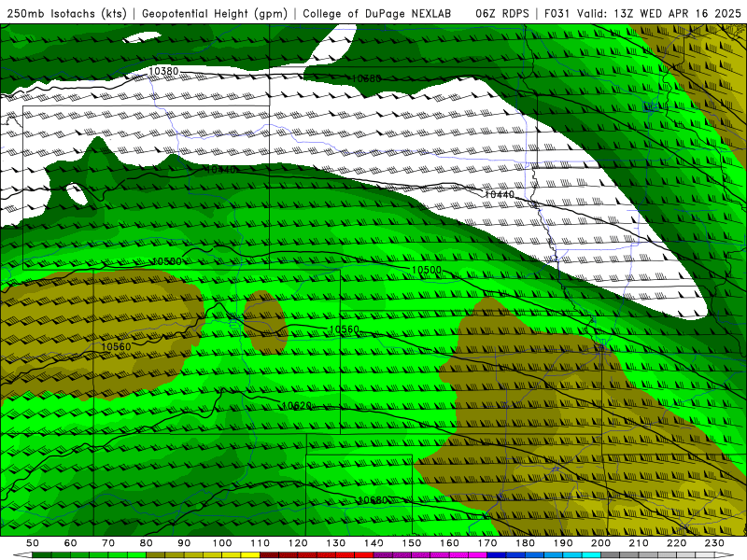
Task: Click the 10560 contour label in the olive area
Action: tap(116, 346)
